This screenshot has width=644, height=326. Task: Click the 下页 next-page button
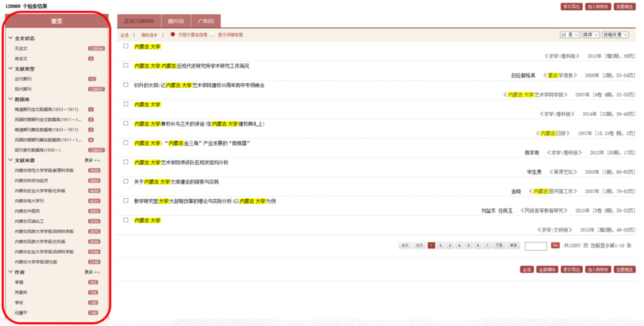[x=499, y=245]
